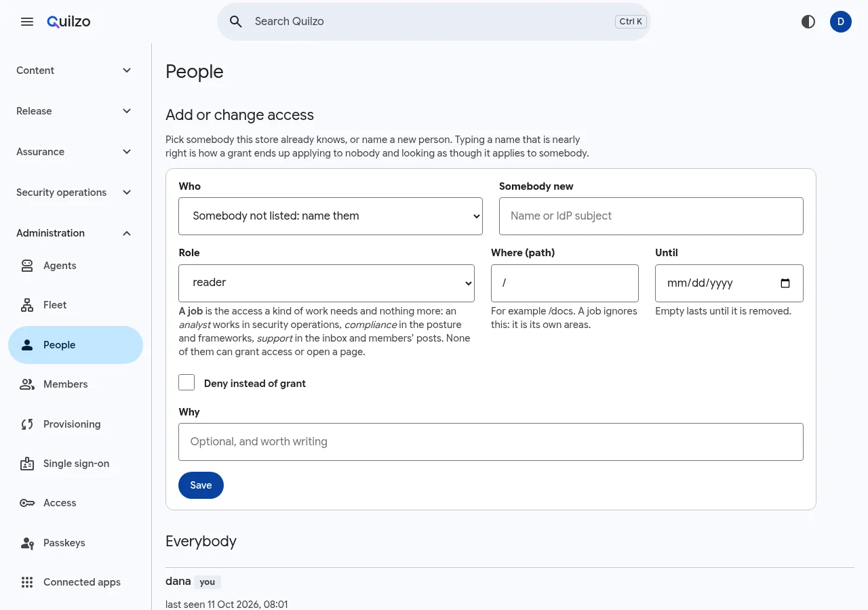
Task: Click the search magnifier icon
Action: pyautogui.click(x=236, y=22)
